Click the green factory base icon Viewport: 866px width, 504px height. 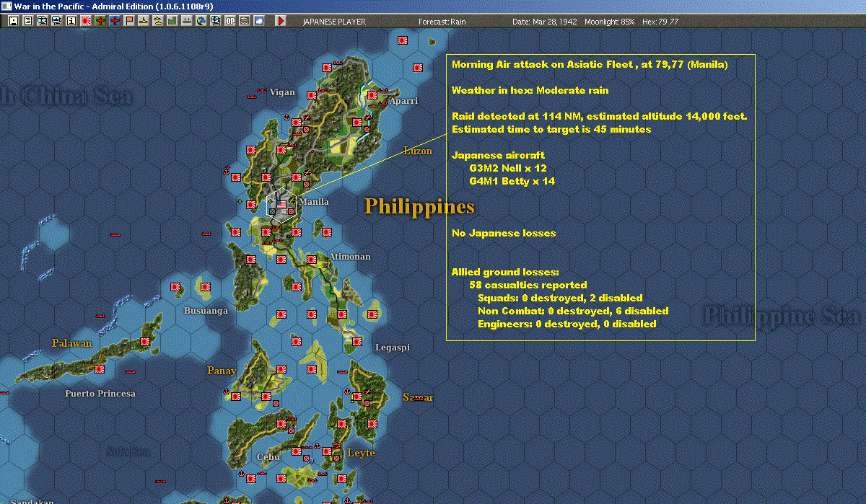172,21
